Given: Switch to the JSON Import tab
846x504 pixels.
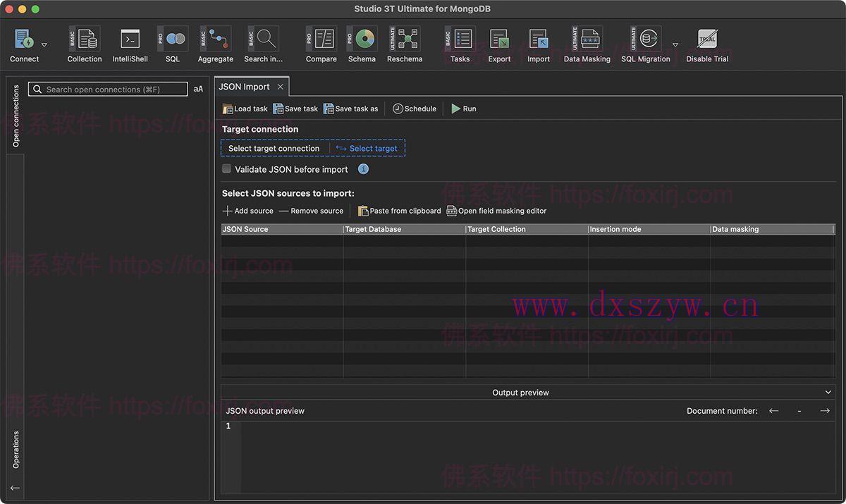Looking at the screenshot, I should point(244,87).
